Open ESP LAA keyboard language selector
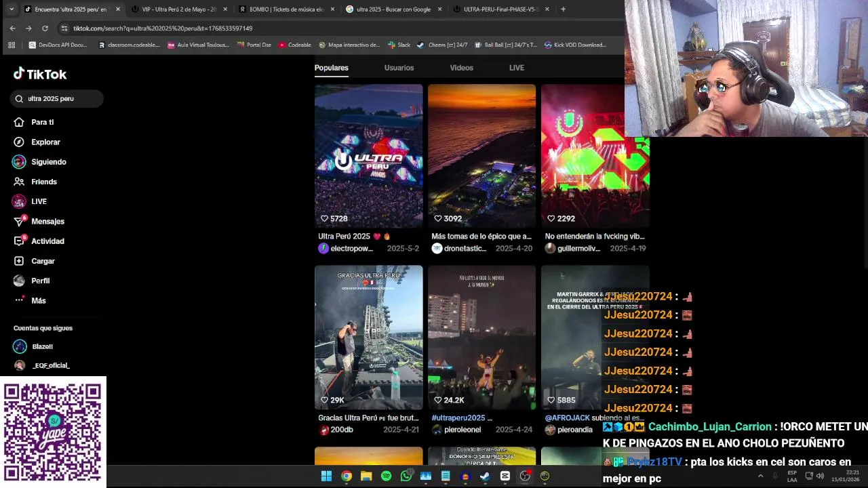Image resolution: width=868 pixels, height=488 pixels. pos(792,476)
